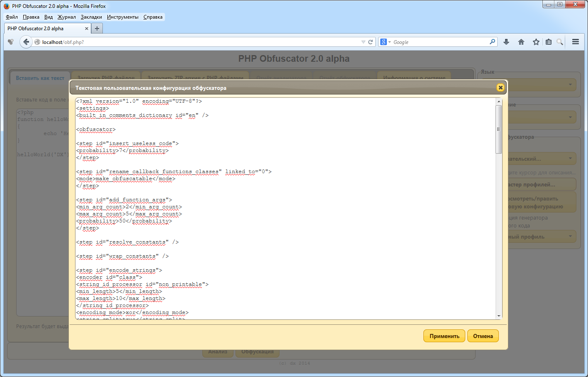Screen dimensions: 588x377
Task: Click the <settings> line
Action: click(92, 108)
